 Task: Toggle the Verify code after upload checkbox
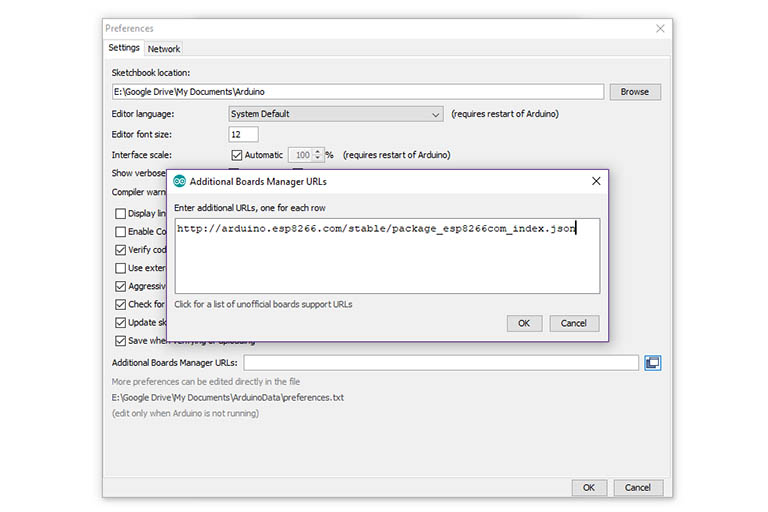tap(120, 250)
